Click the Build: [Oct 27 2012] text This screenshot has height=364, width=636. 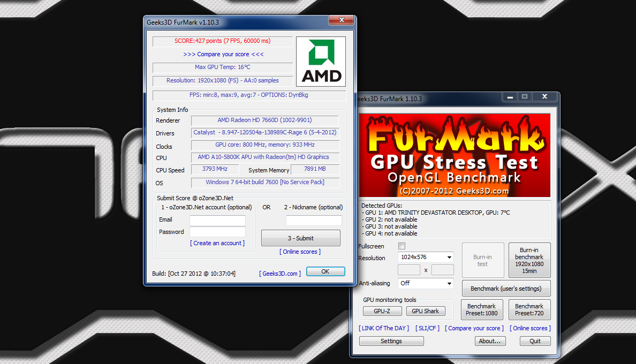[x=194, y=274]
